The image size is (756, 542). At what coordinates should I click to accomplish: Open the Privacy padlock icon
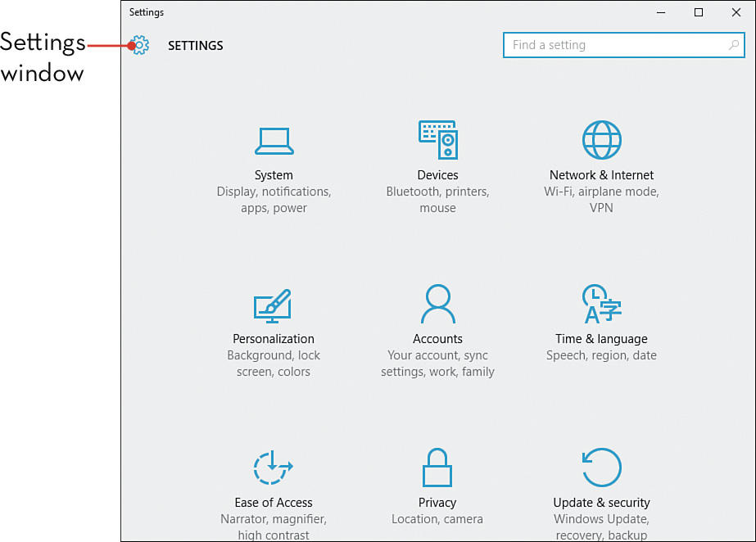click(437, 467)
